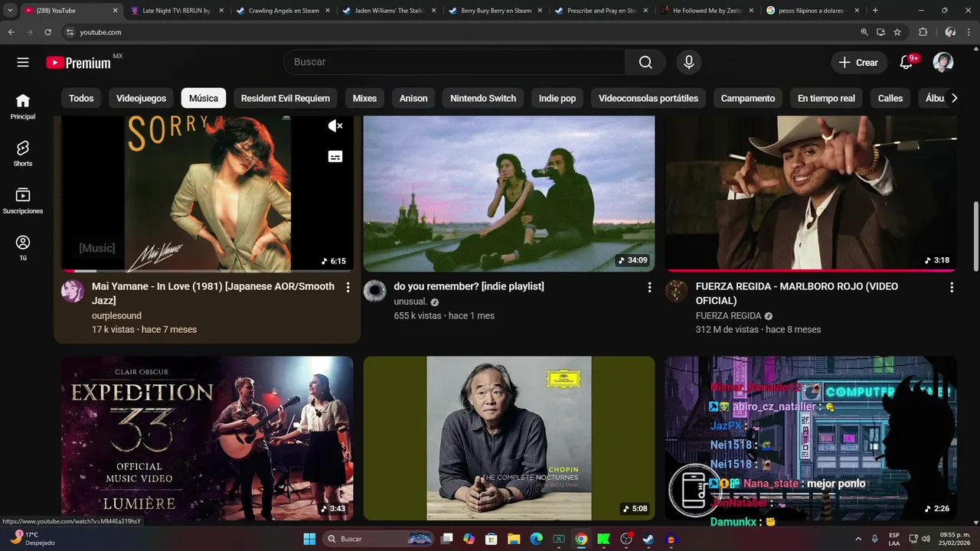Open the tab search dropdown arrow
The height and width of the screenshot is (551, 980).
pyautogui.click(x=10, y=11)
